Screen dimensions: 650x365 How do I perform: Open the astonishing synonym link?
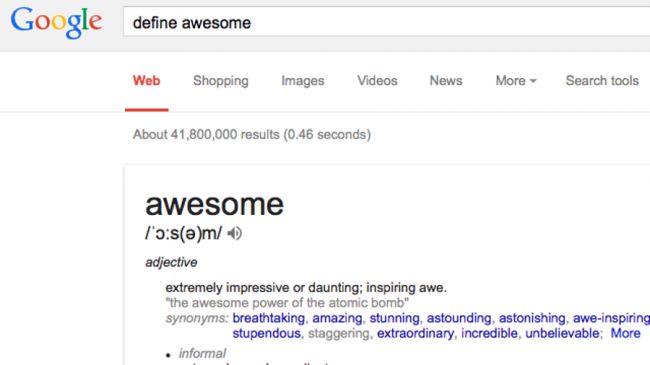click(x=532, y=318)
